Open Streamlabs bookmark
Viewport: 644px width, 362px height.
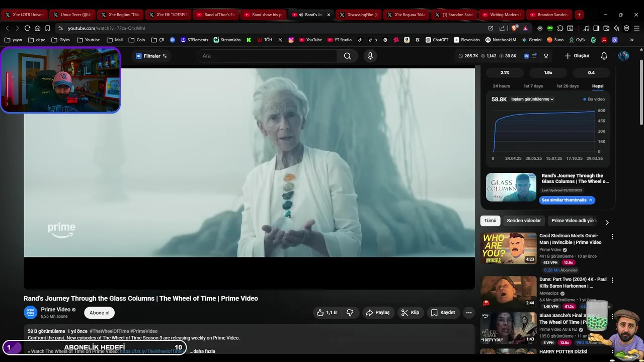227,40
